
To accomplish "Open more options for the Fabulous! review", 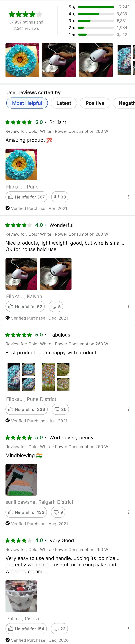I will pyautogui.click(x=128, y=409).
